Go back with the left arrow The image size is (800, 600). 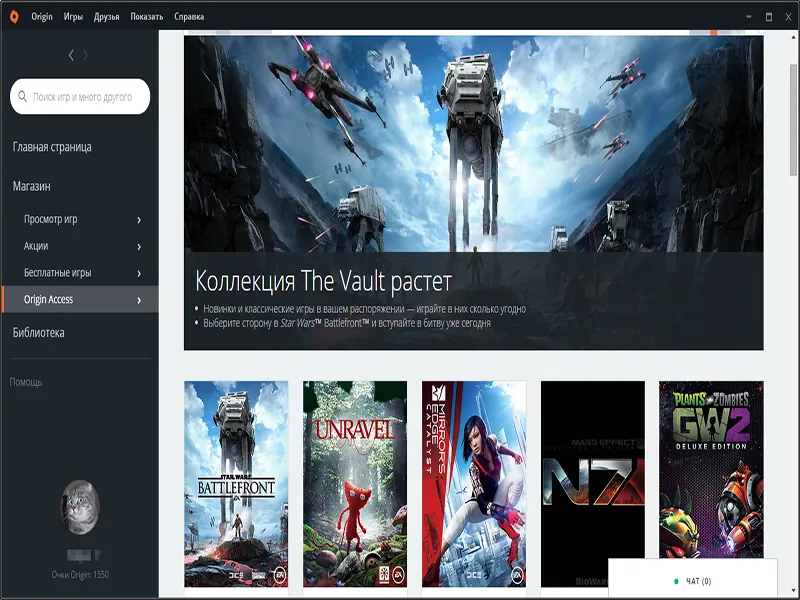(x=71, y=55)
